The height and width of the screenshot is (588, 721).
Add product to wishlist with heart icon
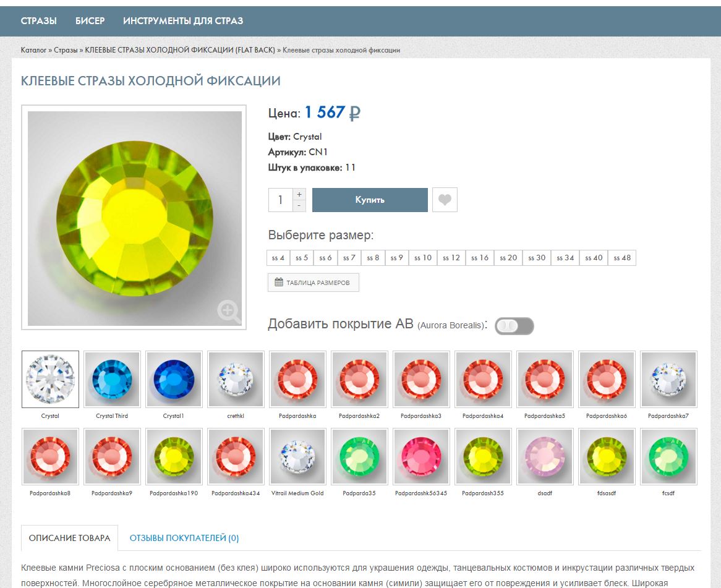click(445, 200)
